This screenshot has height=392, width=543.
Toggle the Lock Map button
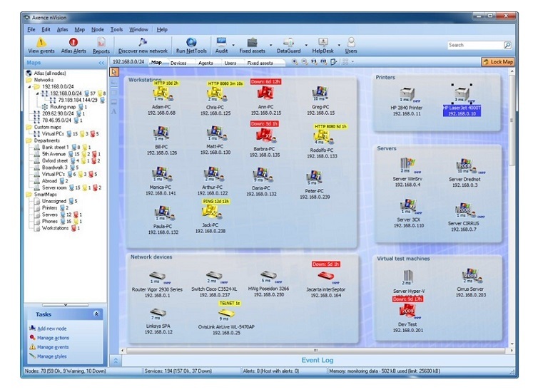[497, 62]
